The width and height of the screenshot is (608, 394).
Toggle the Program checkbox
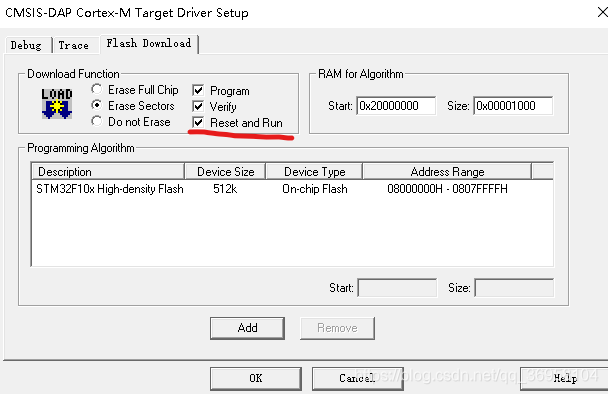[x=198, y=90]
